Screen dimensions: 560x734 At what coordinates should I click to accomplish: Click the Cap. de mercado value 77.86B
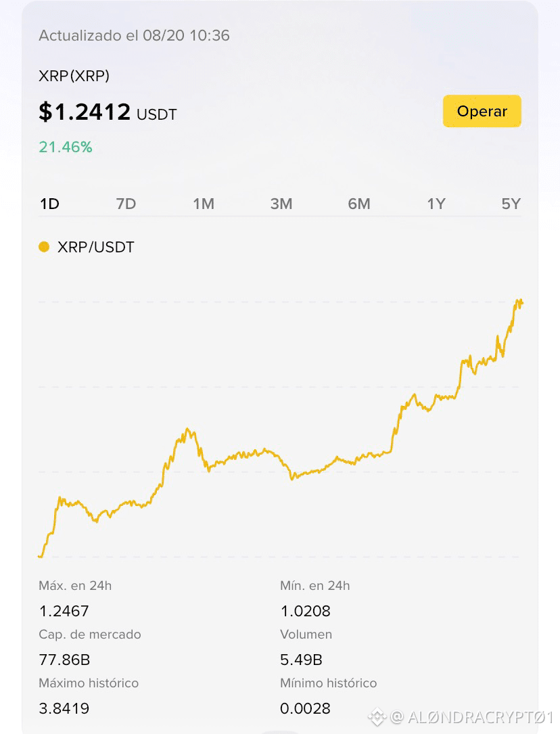pos(64,660)
